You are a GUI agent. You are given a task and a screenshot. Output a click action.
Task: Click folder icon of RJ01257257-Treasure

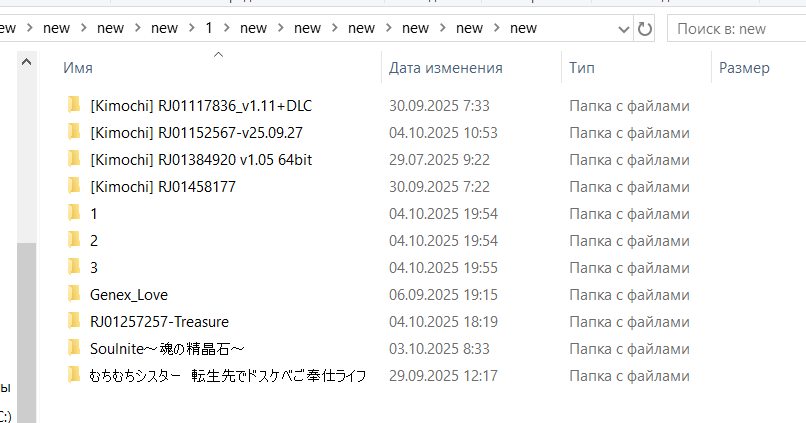(x=73, y=321)
